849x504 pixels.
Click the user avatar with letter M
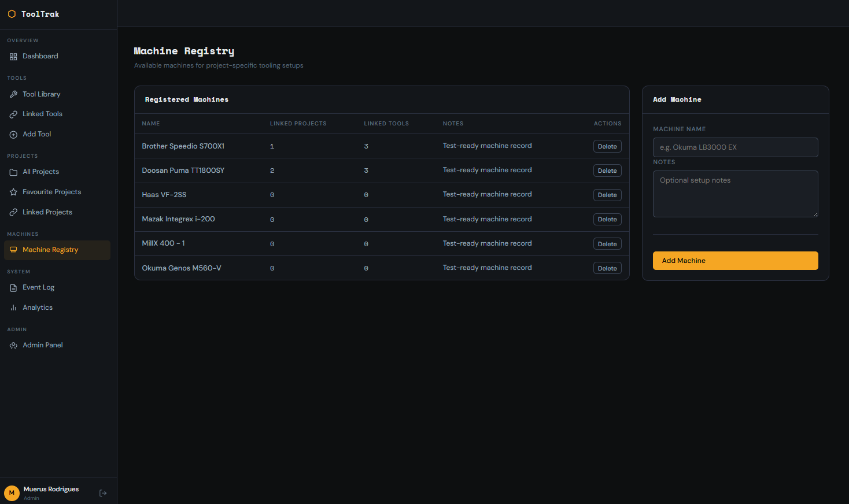(x=12, y=493)
